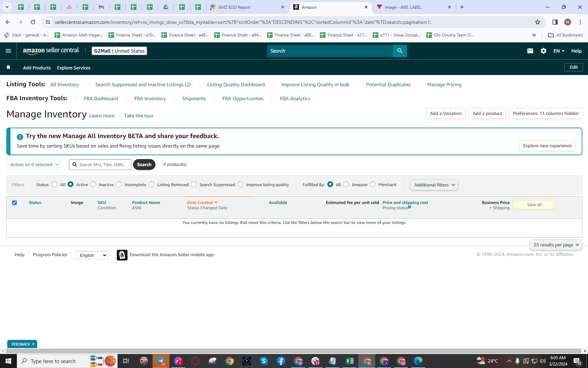Expand the Additional filters dropdown
Image resolution: width=588 pixels, height=368 pixels.
[x=434, y=185]
